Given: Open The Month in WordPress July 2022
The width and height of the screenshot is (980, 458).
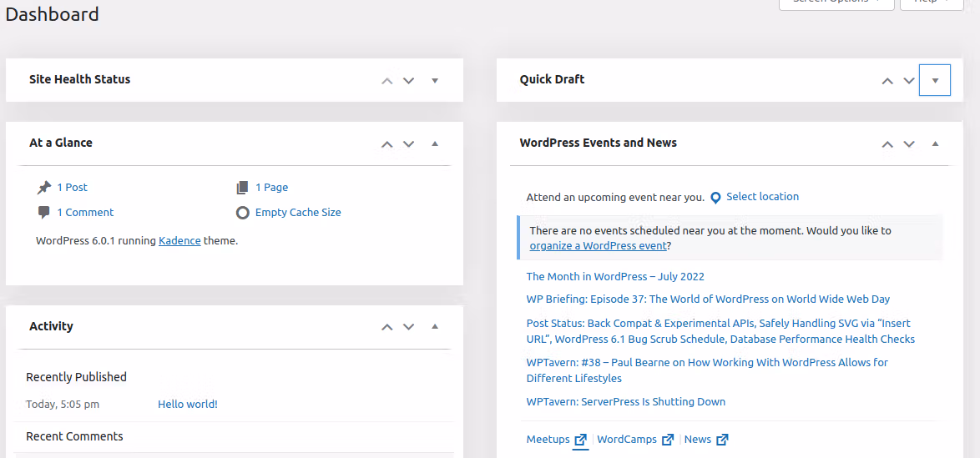Looking at the screenshot, I should tap(615, 277).
